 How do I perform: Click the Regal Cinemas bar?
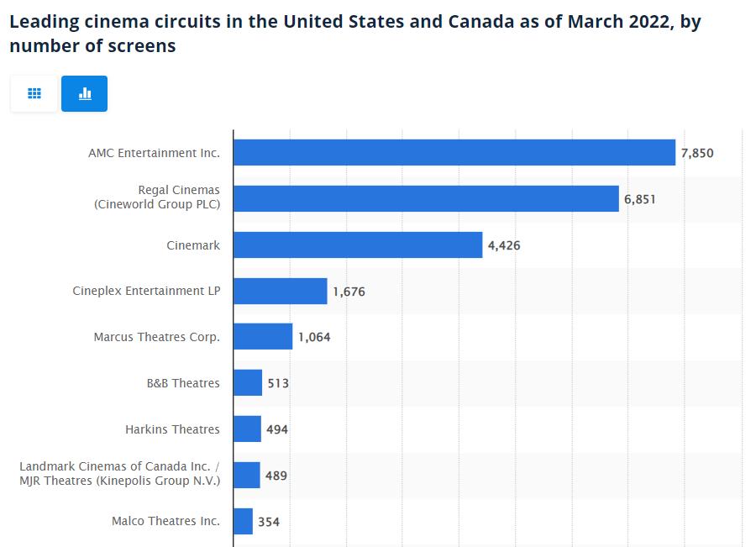[x=426, y=198]
